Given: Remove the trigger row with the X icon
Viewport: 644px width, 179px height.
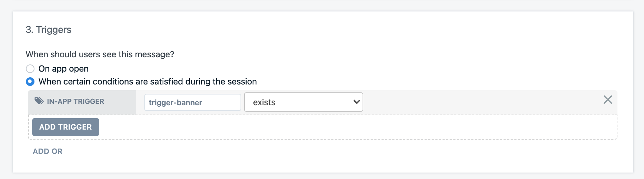Looking at the screenshot, I should 607,100.
